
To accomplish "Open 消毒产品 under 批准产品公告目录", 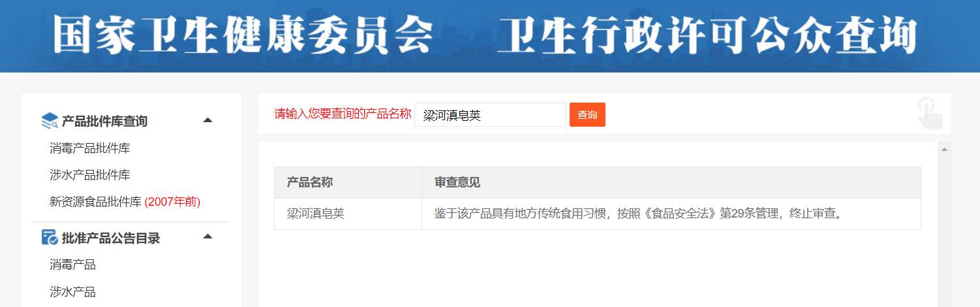I will [x=72, y=265].
